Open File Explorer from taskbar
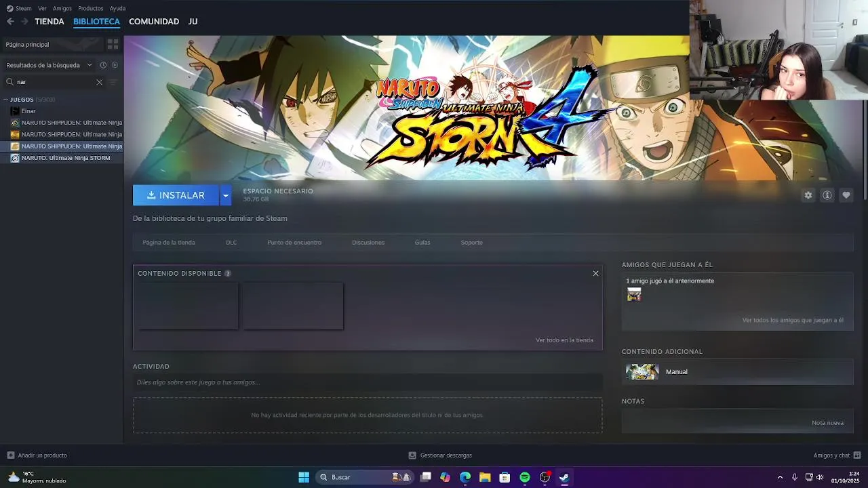 click(485, 477)
